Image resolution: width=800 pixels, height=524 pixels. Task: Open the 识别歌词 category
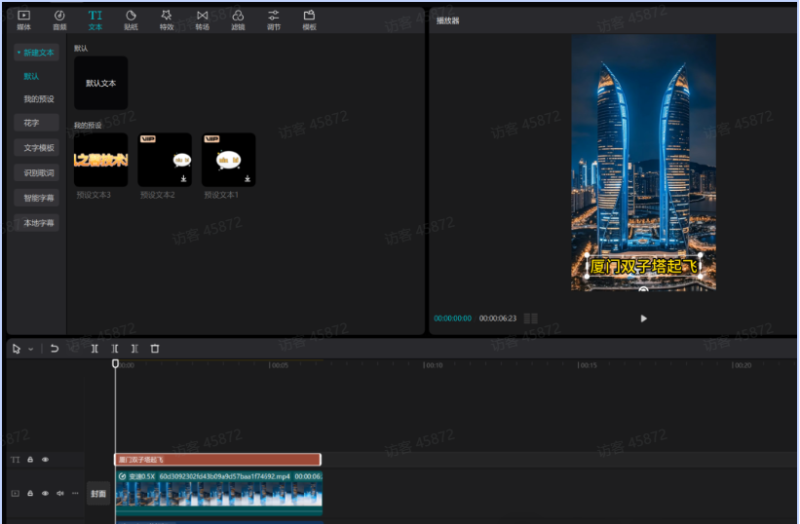[36, 173]
